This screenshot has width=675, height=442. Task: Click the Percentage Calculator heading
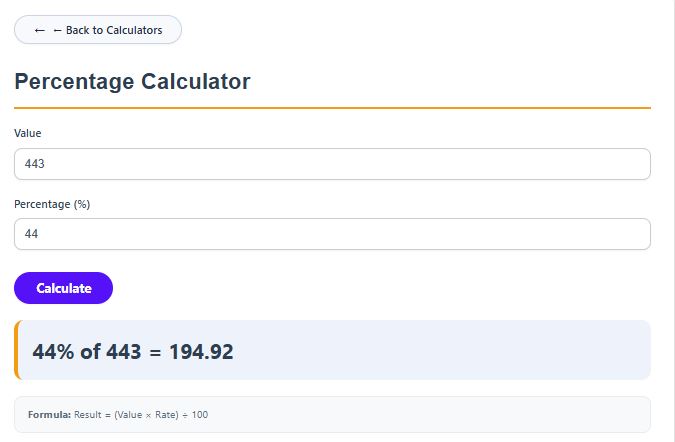[132, 82]
